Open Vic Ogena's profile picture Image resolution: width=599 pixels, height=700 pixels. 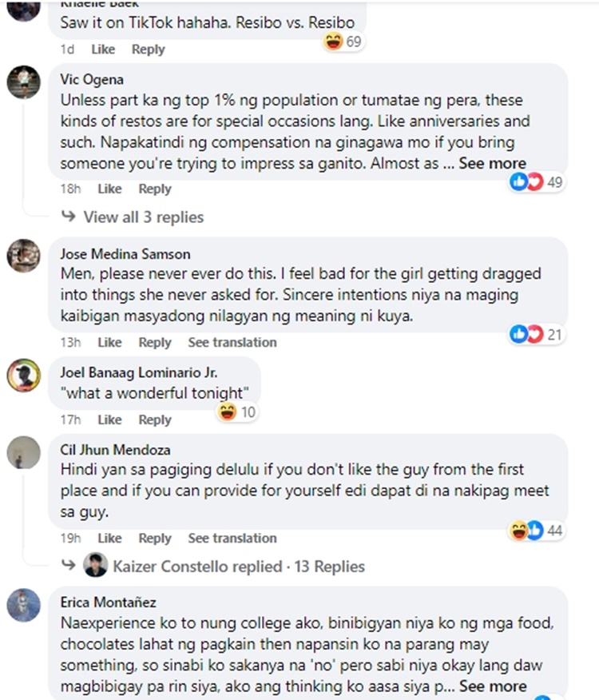[23, 82]
